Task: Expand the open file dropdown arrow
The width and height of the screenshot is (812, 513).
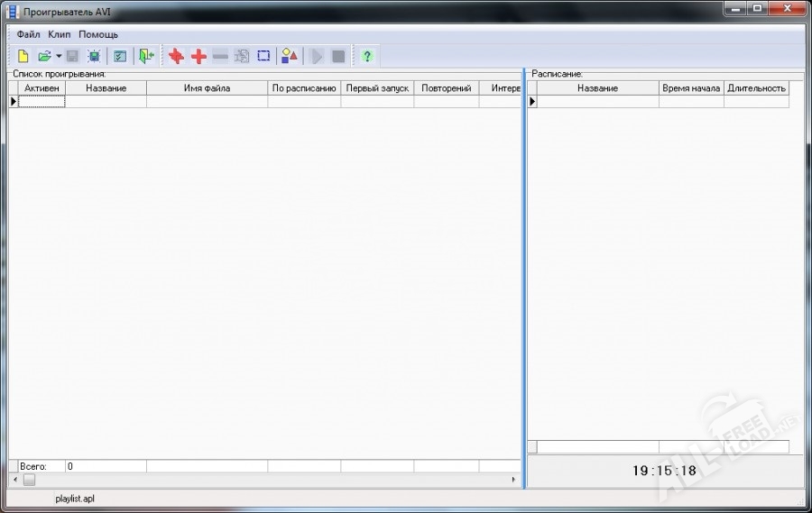Action: (58, 56)
